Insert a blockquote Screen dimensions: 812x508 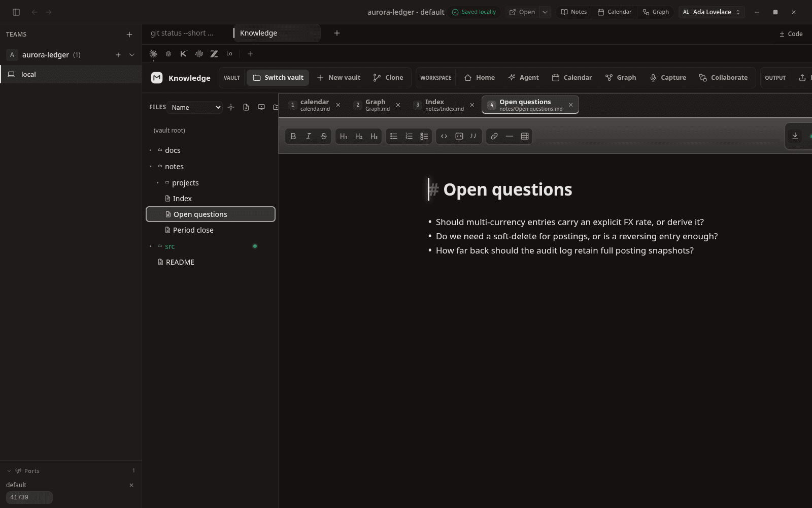473,136
